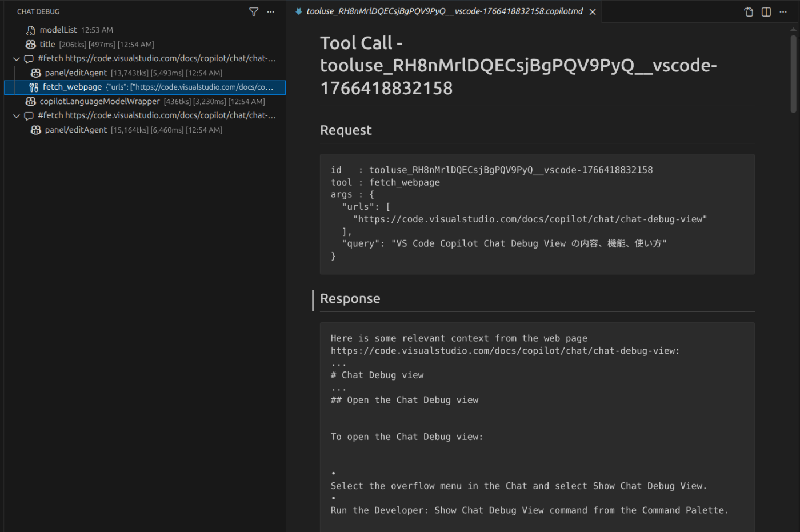The height and width of the screenshot is (532, 800).
Task: Click the "# Chat Debug view" response line
Action: (377, 375)
